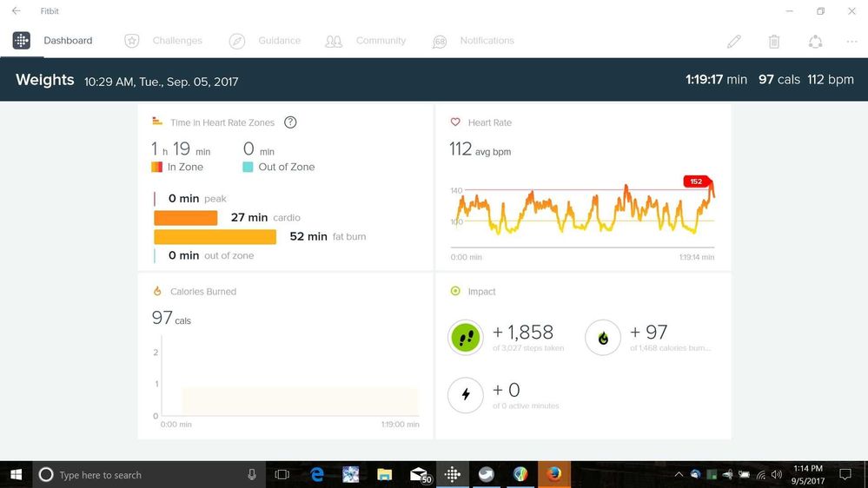The width and height of the screenshot is (868, 488).
Task: Open the more options ellipsis menu
Action: click(851, 42)
